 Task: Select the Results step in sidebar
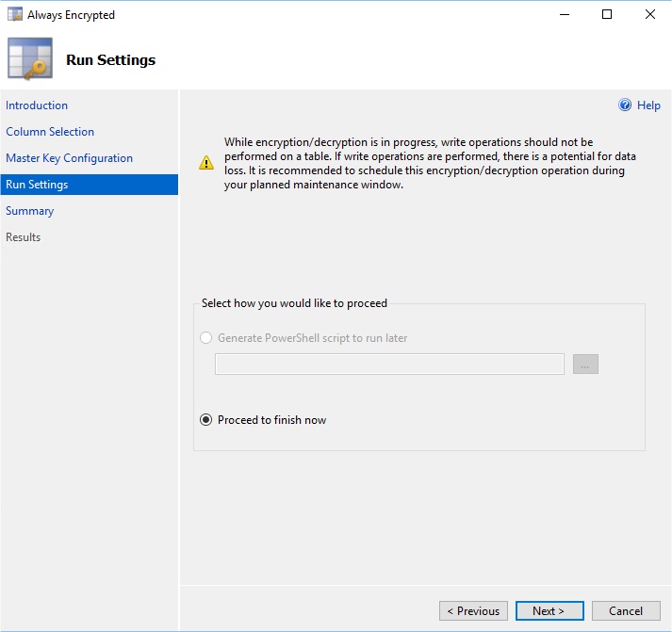point(24,237)
